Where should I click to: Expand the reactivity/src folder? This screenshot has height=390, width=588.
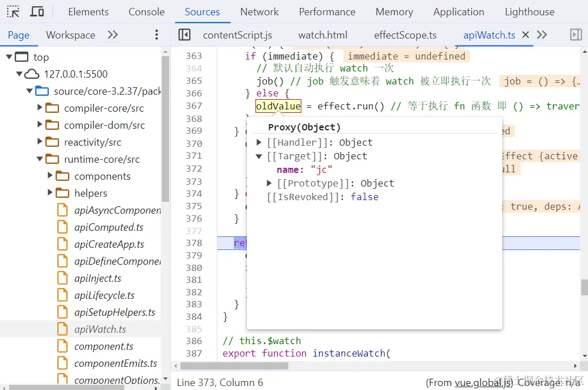tap(40, 142)
